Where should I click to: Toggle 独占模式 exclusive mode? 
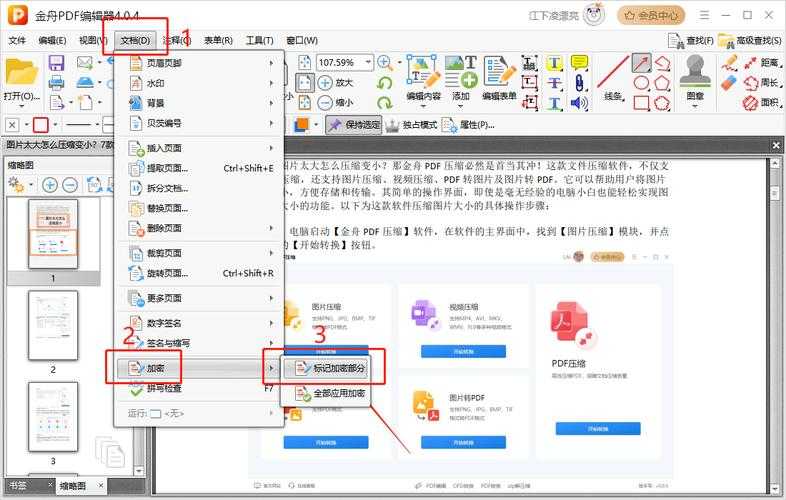tap(411, 125)
